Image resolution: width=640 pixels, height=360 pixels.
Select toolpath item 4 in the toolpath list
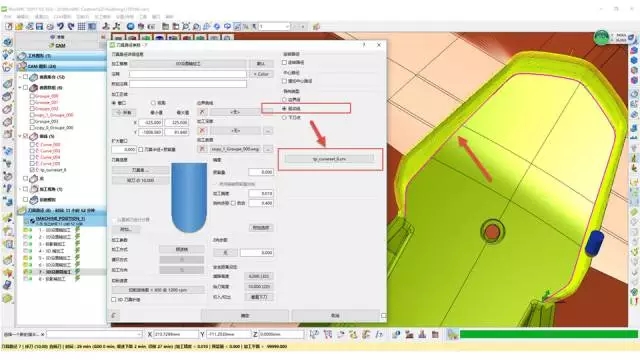(x=52, y=251)
